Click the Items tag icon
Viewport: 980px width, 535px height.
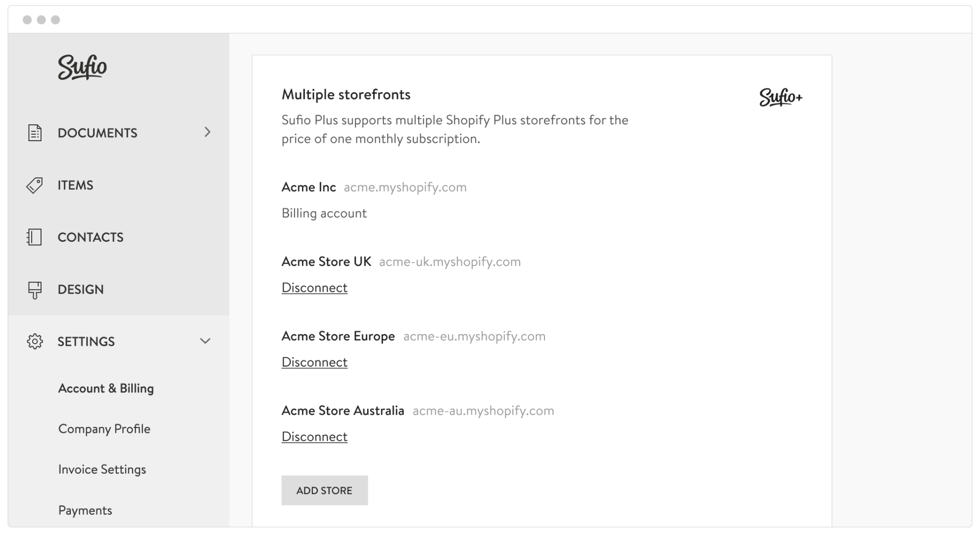point(35,185)
